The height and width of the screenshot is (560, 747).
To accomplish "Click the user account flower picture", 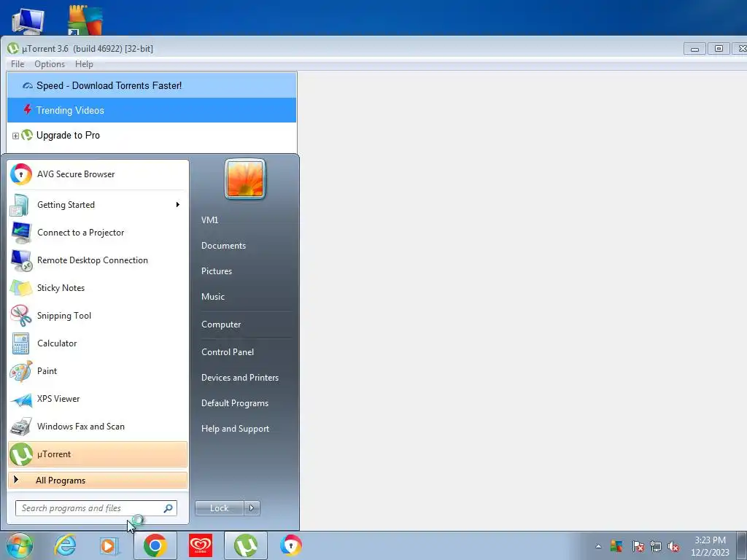I will coord(245,179).
